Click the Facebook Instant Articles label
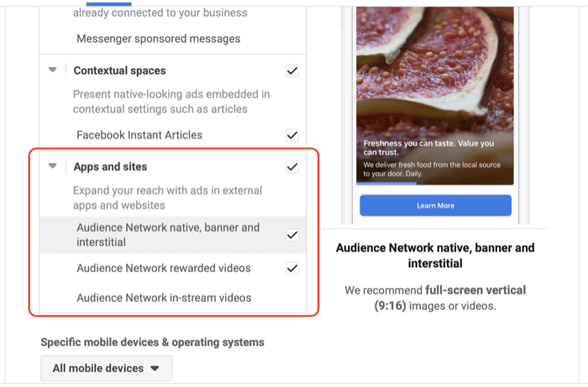The height and width of the screenshot is (387, 588). coord(139,135)
